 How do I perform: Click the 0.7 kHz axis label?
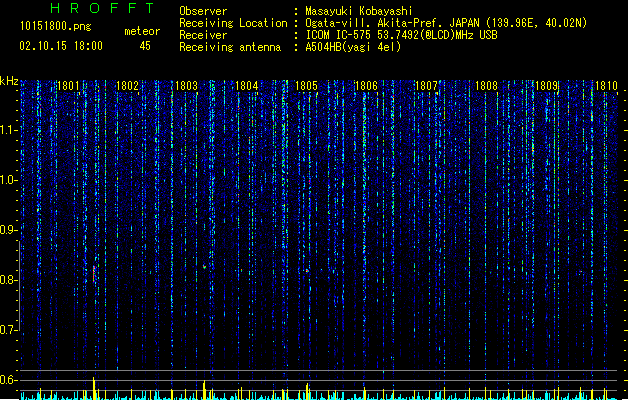(x=8, y=330)
